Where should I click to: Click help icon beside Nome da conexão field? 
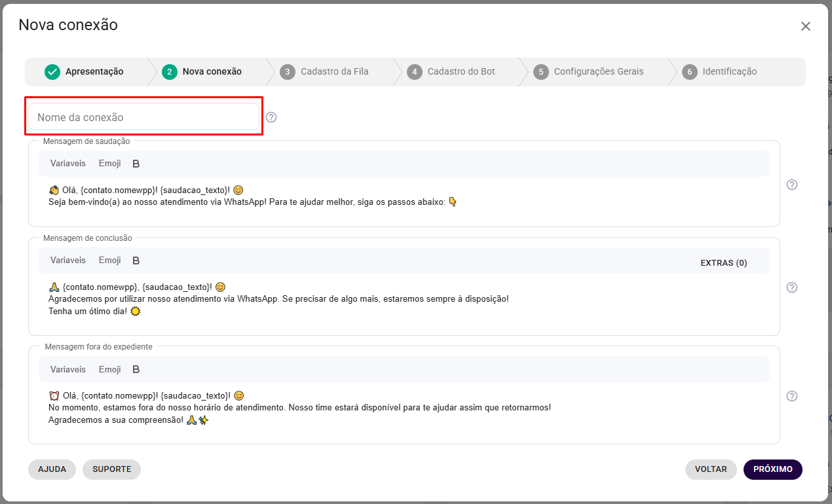[x=271, y=117]
